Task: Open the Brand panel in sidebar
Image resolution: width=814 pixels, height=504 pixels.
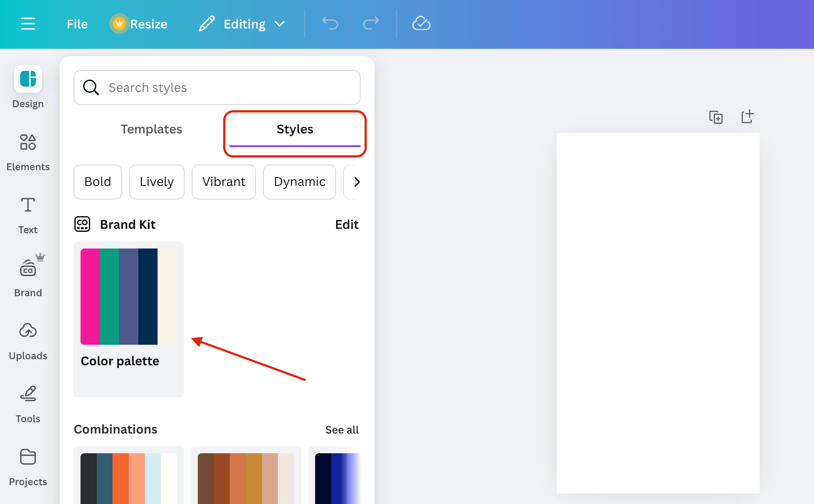Action: point(28,276)
